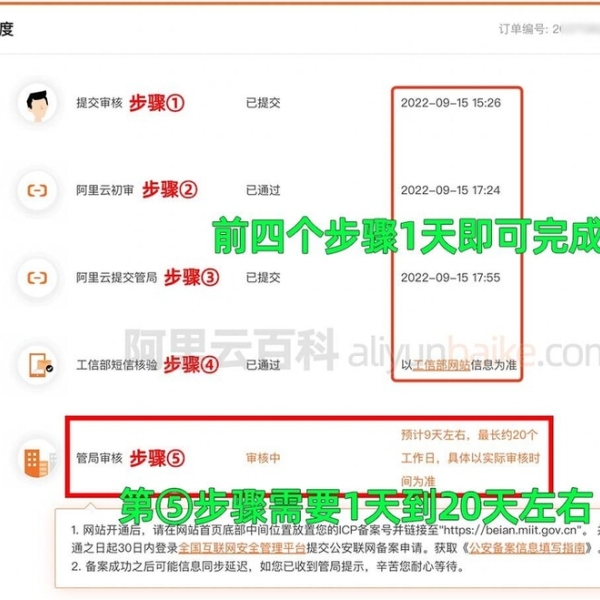Viewport: 600px width, 600px height.
Task: Click the user avatar icon beside 提交审核
Action: [38, 103]
